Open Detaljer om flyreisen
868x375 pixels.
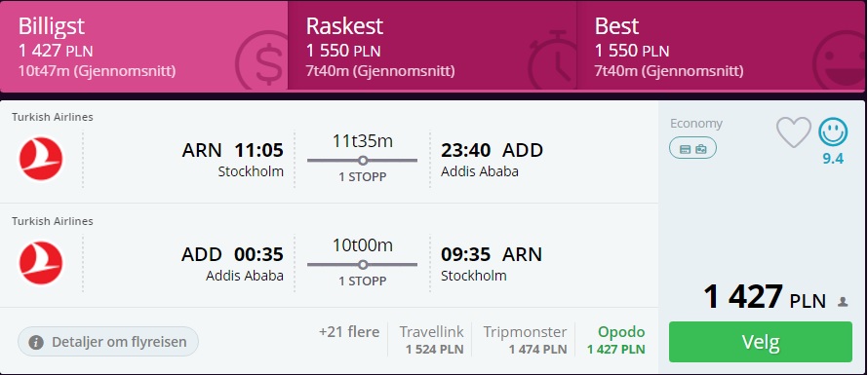click(x=108, y=342)
